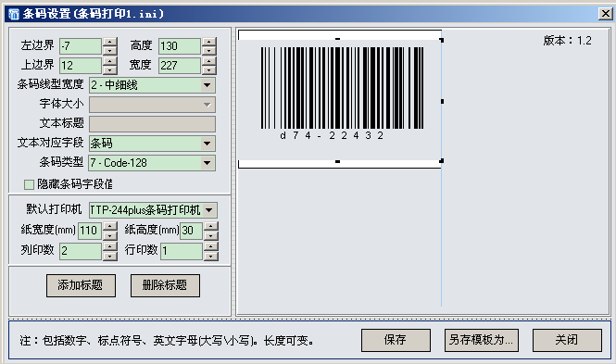The width and height of the screenshot is (616, 364).
Task: Close the 条码设置 dialog window
Action: coord(606,14)
